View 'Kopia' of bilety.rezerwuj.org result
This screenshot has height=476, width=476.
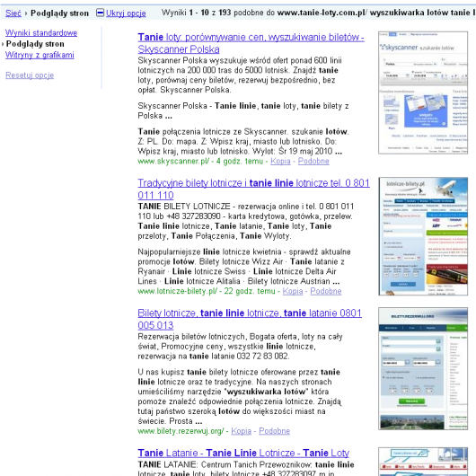[241, 431]
